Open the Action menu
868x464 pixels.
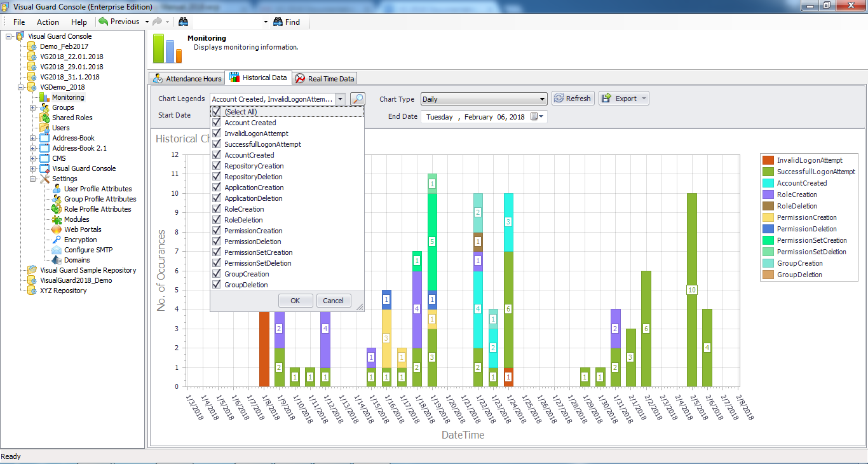(x=47, y=22)
